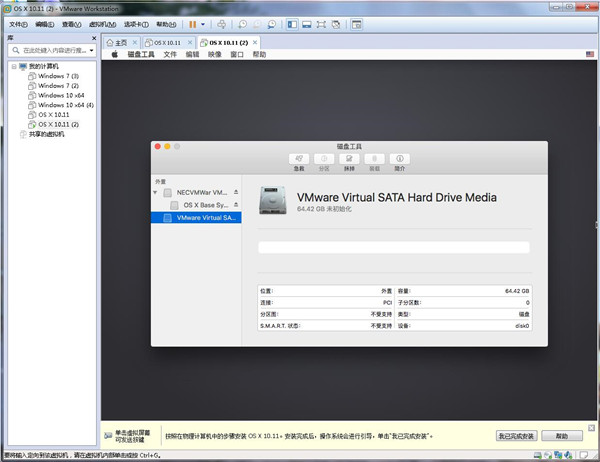600x462 pixels.
Task: Collapse the 我的计算机 tree node
Action: click(x=14, y=66)
